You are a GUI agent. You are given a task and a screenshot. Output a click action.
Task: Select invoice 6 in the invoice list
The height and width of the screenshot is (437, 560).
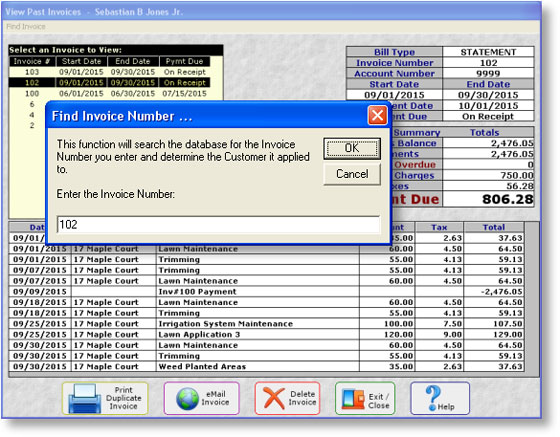click(x=32, y=104)
